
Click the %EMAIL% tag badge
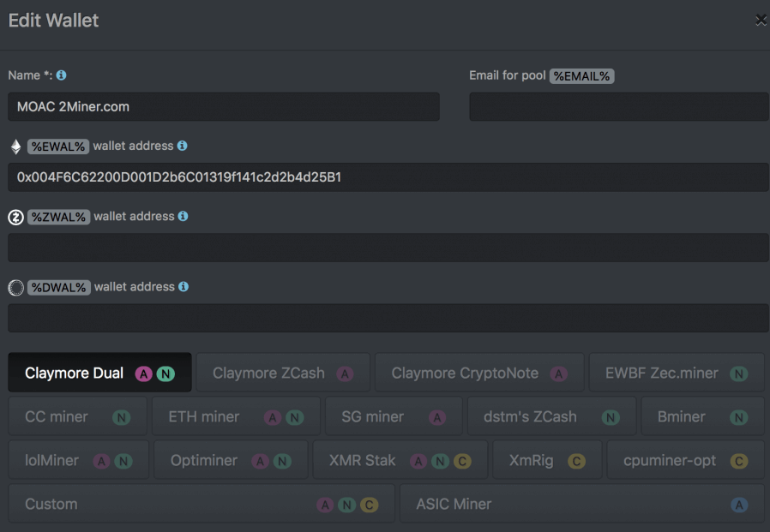point(581,76)
